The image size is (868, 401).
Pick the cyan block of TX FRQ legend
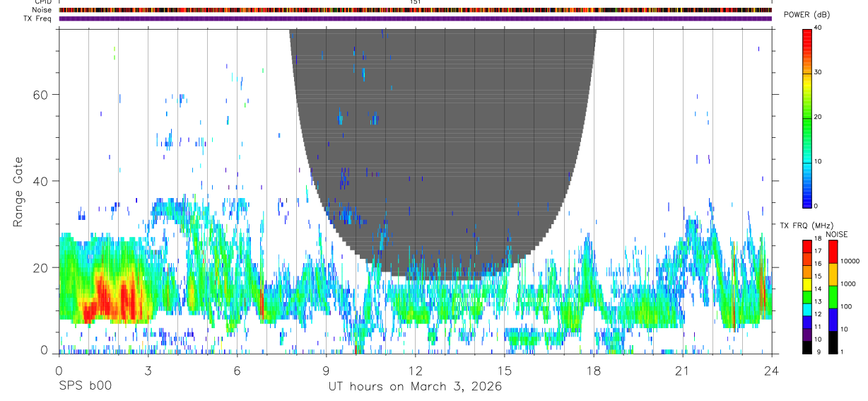point(807,310)
